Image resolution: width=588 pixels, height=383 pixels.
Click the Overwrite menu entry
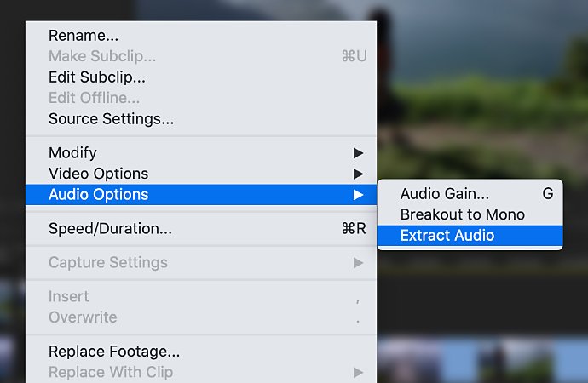click(201, 317)
